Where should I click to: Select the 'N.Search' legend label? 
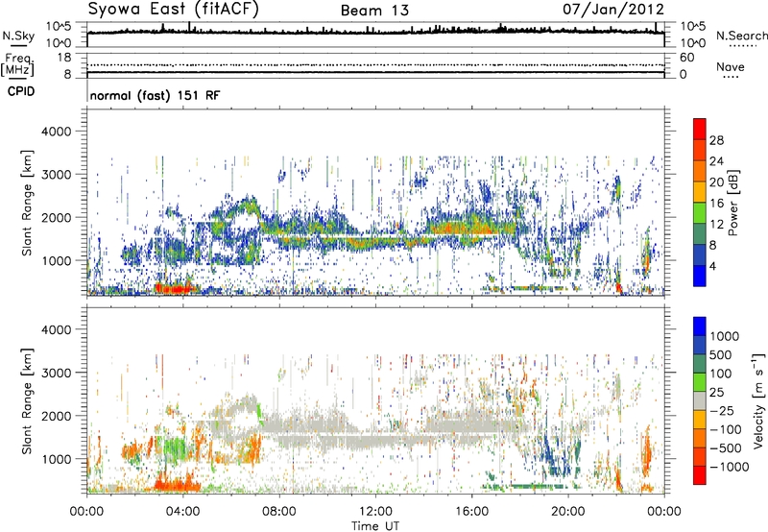pos(741,36)
